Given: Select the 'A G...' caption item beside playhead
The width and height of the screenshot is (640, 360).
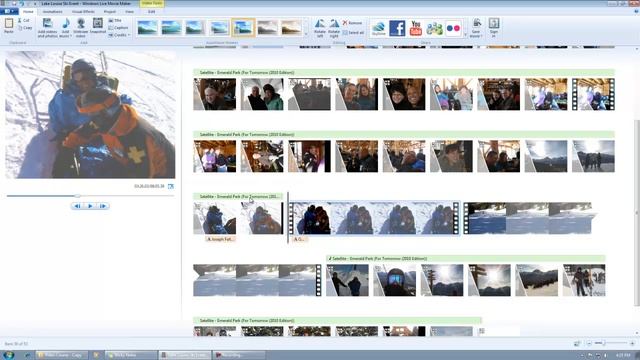Looking at the screenshot, I should tap(299, 239).
